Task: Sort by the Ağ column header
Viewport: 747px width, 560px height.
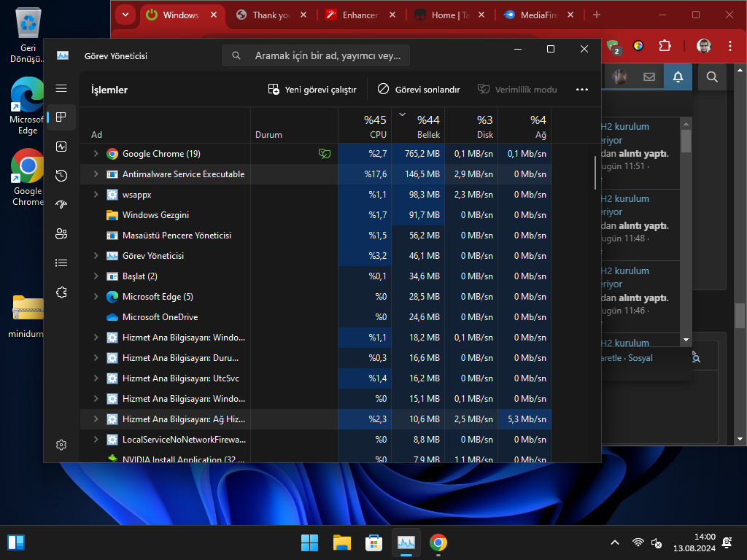Action: click(x=525, y=125)
